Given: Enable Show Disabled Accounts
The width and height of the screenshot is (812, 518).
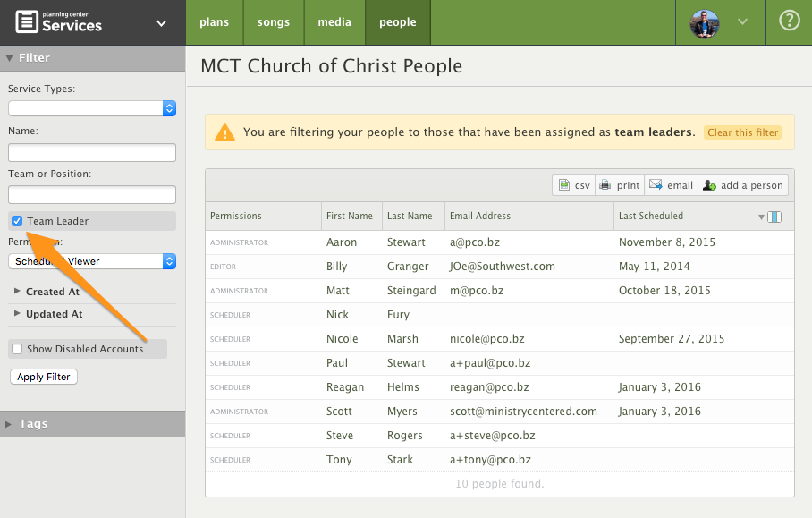Looking at the screenshot, I should click(16, 348).
